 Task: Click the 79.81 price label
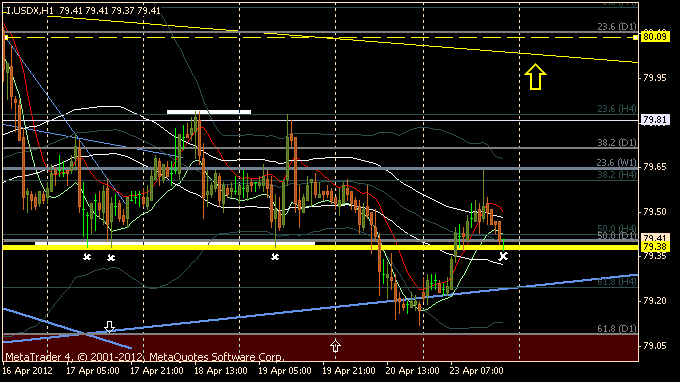tap(655, 119)
